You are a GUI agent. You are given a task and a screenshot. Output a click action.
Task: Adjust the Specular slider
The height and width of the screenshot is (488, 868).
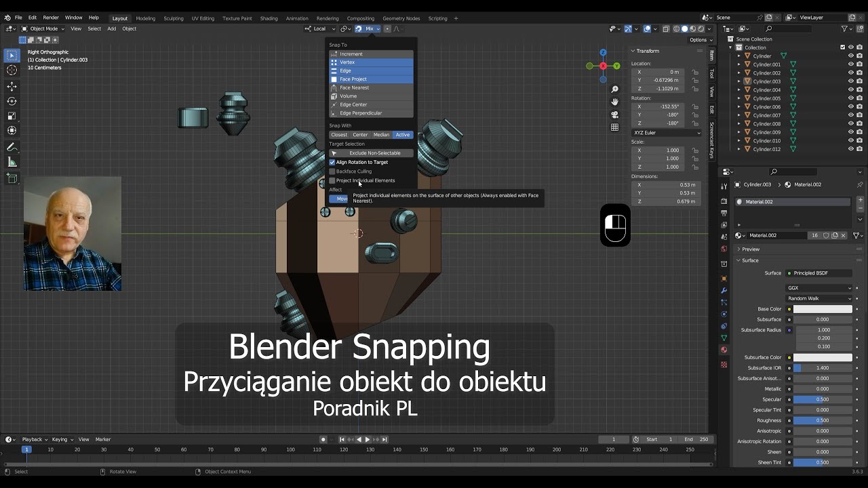(823, 399)
